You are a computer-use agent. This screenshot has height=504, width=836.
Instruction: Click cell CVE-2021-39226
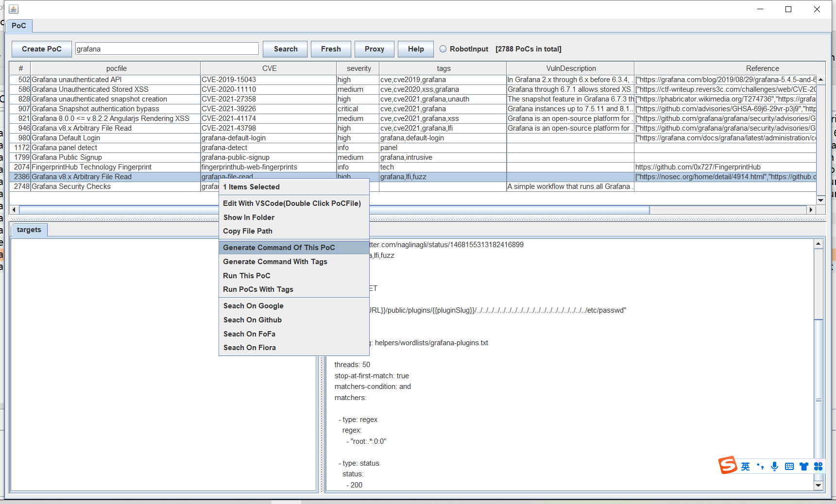(269, 109)
